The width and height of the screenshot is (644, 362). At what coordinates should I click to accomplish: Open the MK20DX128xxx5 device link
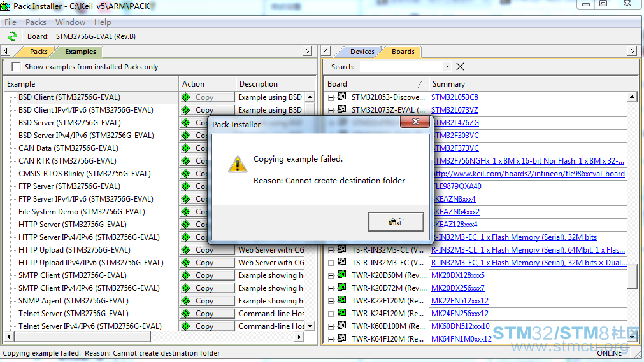click(457, 275)
